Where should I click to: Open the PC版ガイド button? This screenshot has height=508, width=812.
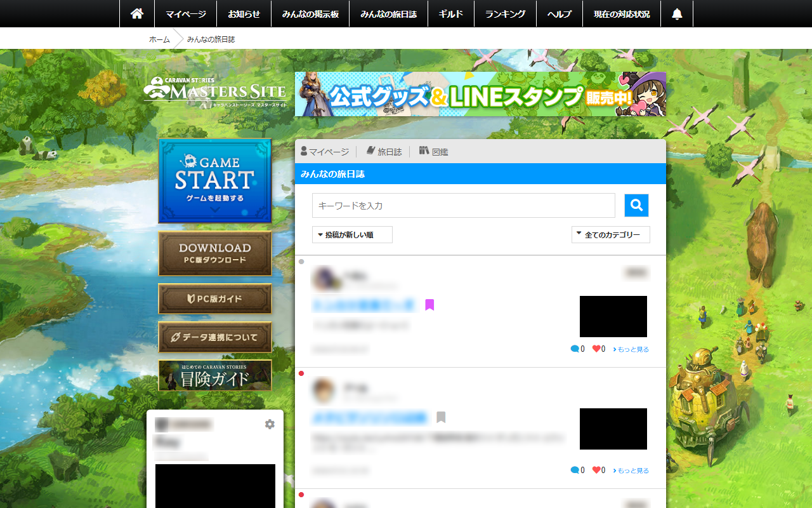point(215,298)
